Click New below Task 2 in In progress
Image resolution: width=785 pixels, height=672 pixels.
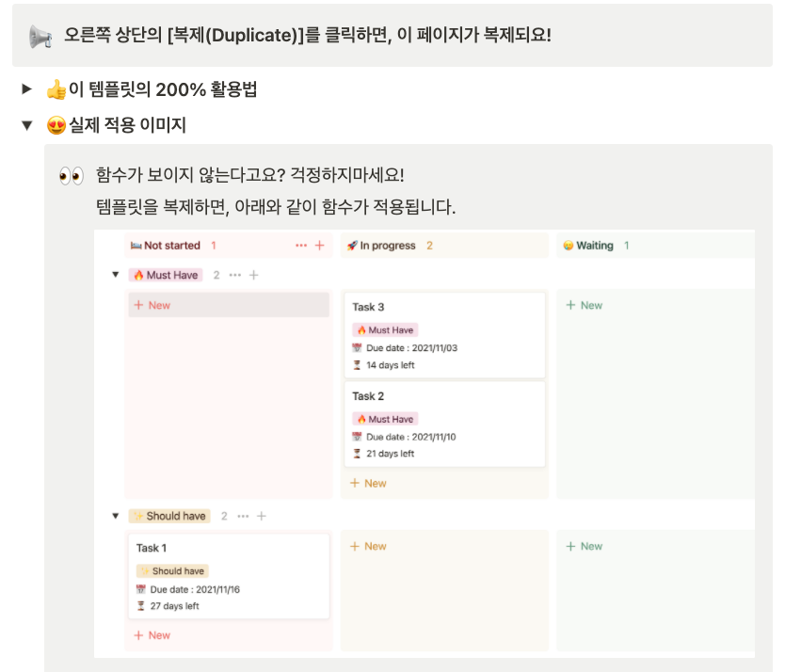[368, 483]
